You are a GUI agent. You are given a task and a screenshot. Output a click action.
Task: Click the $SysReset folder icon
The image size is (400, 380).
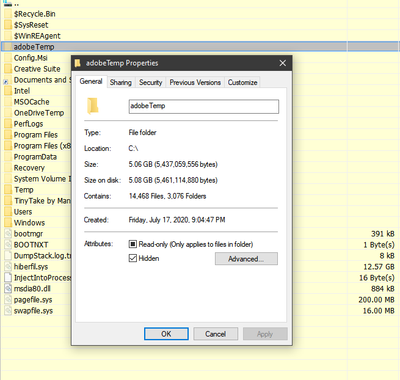8,25
